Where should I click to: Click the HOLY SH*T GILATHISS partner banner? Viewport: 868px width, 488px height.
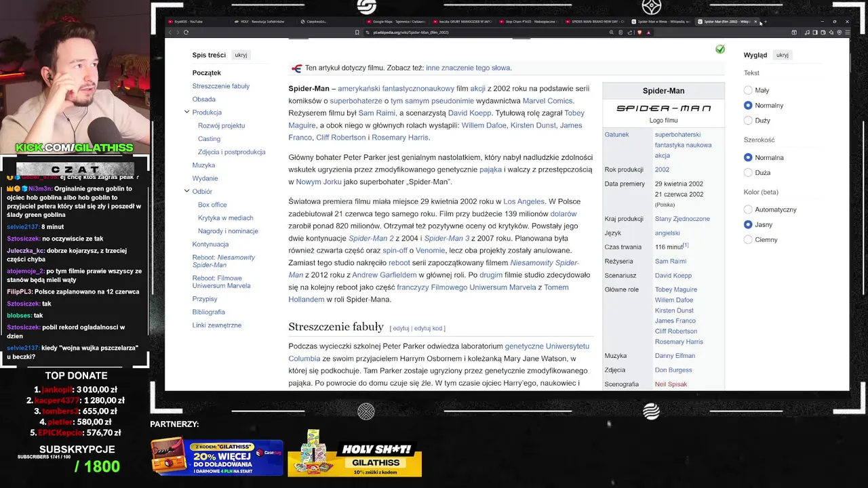(355, 453)
